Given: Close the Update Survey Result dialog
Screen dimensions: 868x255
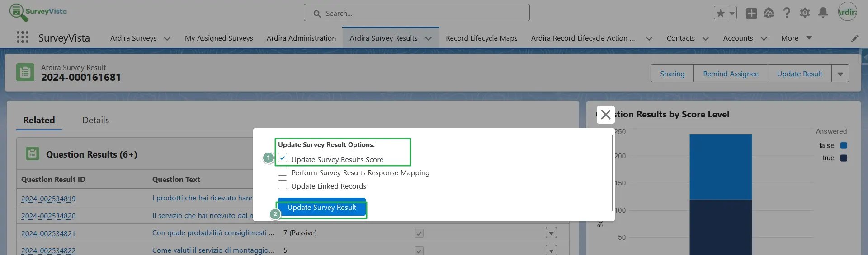Looking at the screenshot, I should (606, 115).
